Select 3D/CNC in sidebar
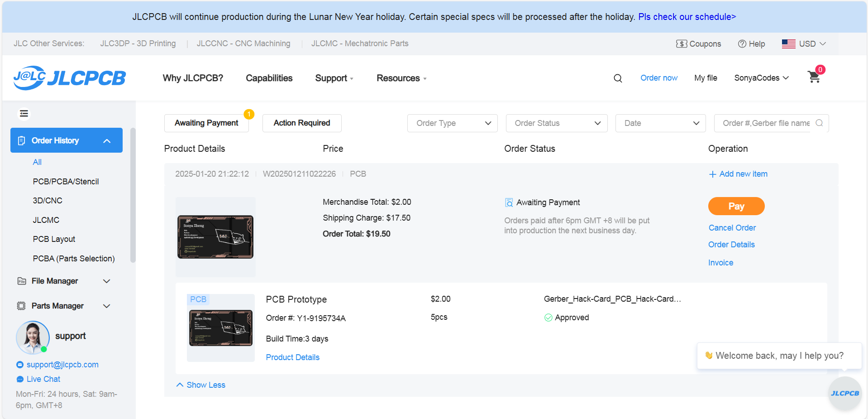 [x=48, y=201]
